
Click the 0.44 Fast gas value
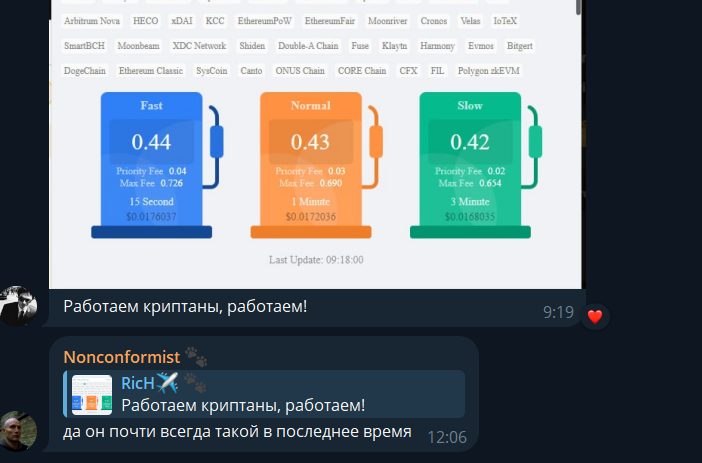(x=151, y=142)
